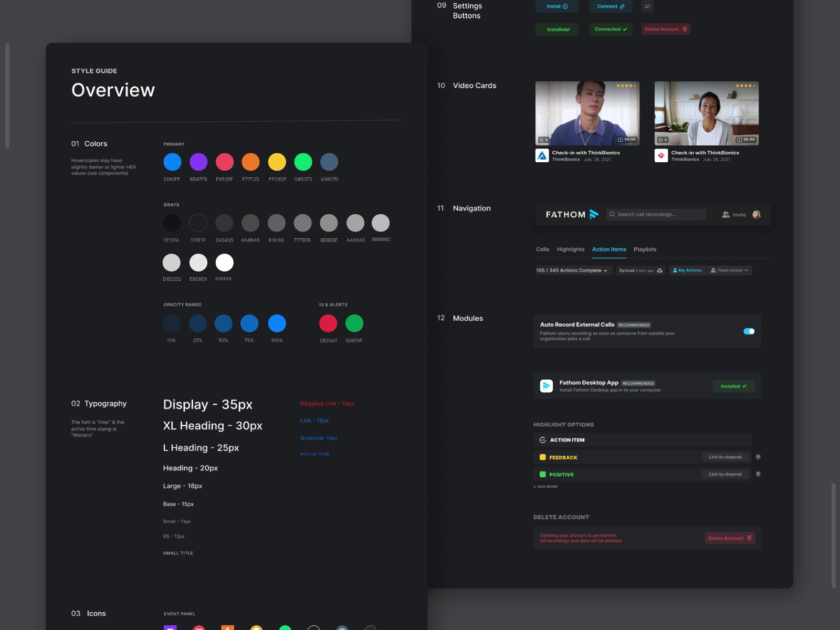
Task: Expand the Team Action dropdown
Action: click(x=729, y=270)
